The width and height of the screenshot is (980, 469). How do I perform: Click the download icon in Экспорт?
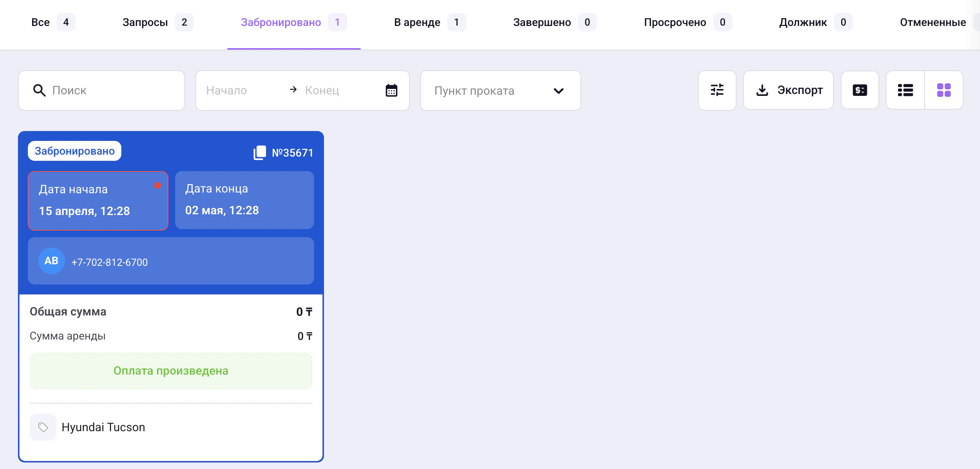762,90
